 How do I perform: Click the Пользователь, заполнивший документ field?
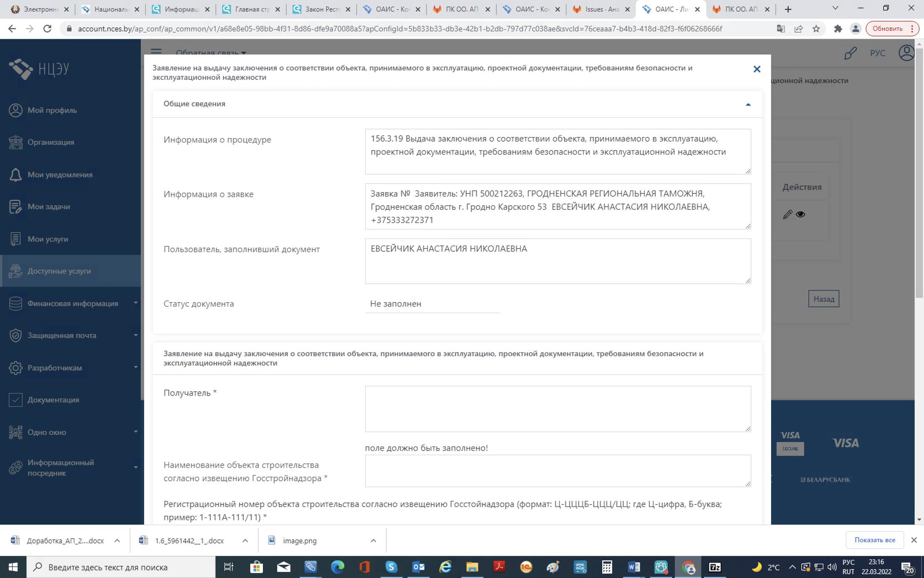coord(558,261)
